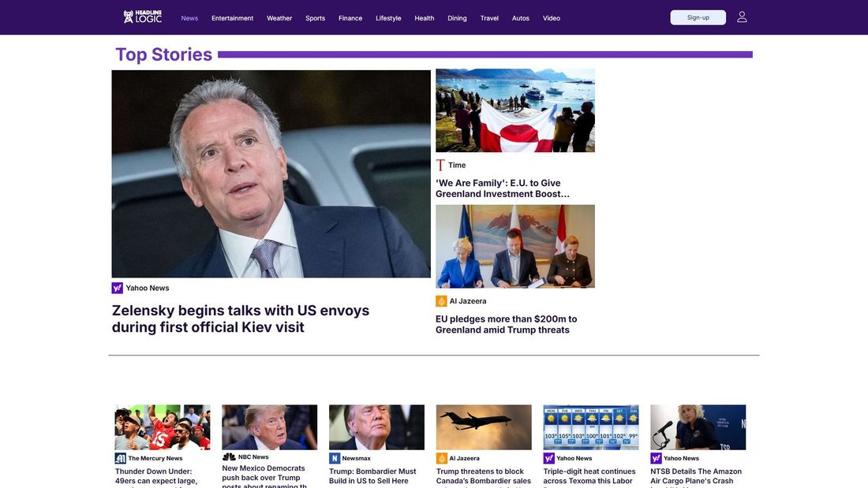Click the Al Jazeera icon above EU pledges headline
The image size is (868, 488).
click(x=441, y=301)
